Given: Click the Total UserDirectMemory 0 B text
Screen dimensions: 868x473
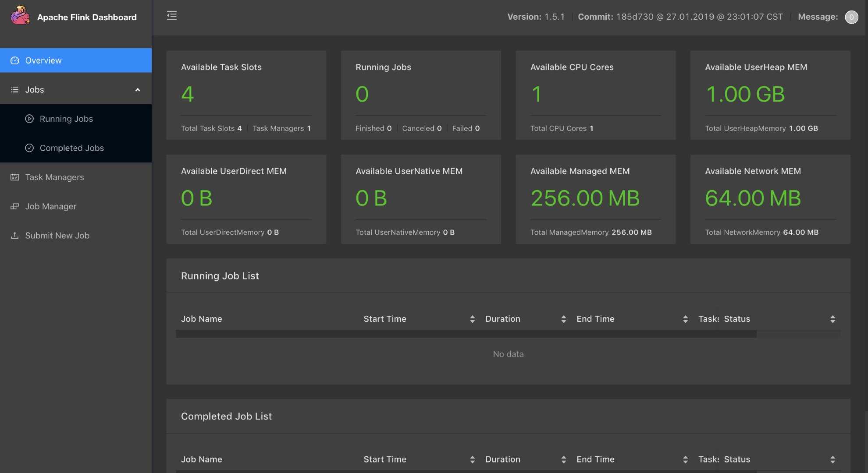Looking at the screenshot, I should tap(230, 232).
